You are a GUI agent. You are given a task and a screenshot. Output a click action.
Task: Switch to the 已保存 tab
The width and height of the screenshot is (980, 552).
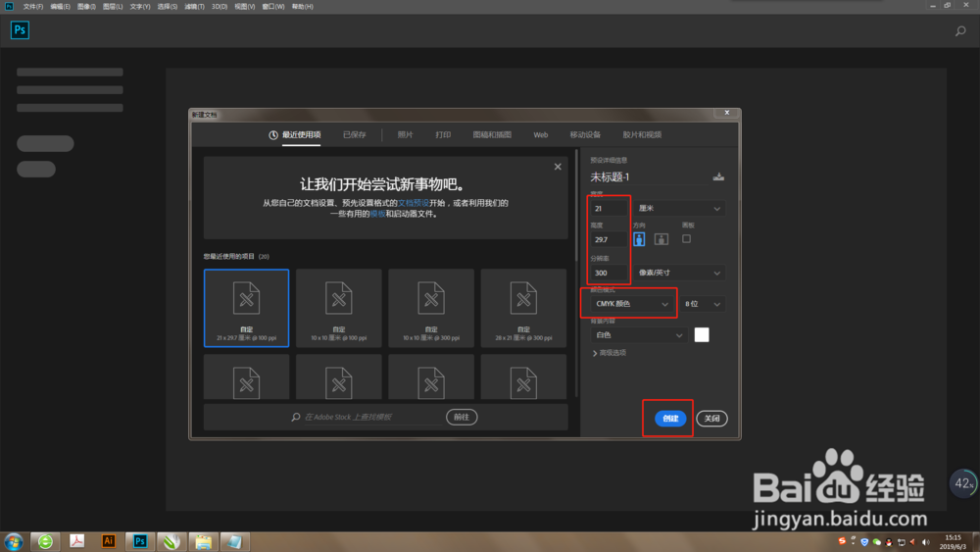point(355,135)
